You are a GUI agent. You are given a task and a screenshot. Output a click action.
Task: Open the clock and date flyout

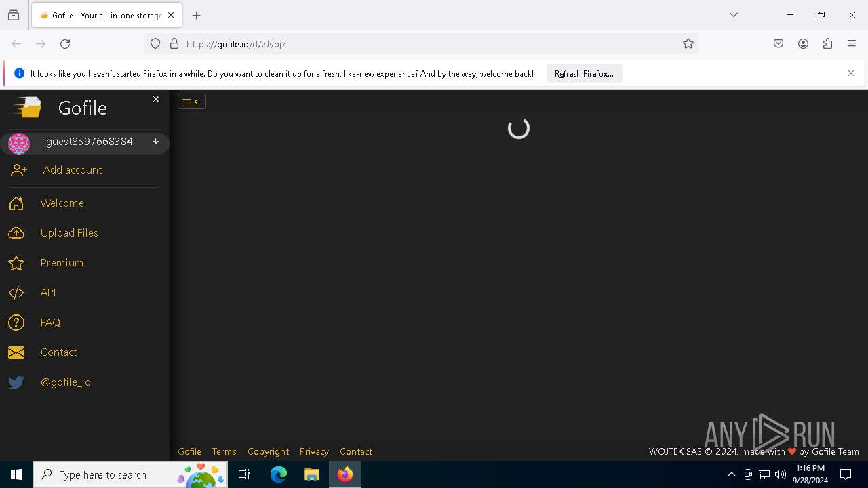[810, 474]
